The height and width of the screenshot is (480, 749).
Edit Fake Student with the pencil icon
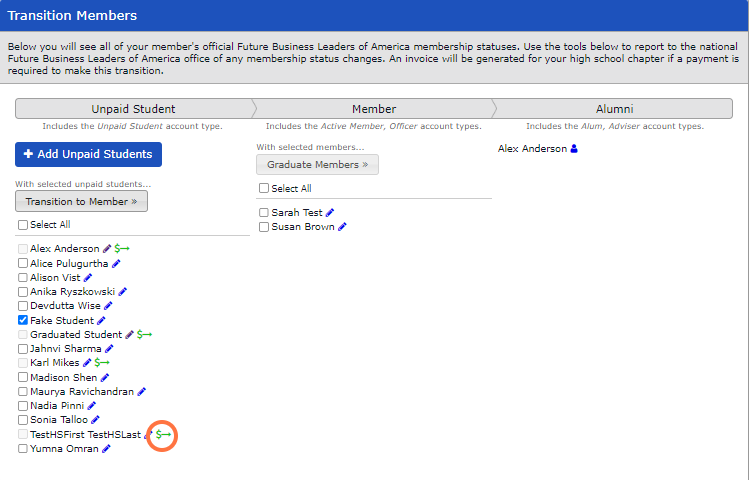click(101, 320)
